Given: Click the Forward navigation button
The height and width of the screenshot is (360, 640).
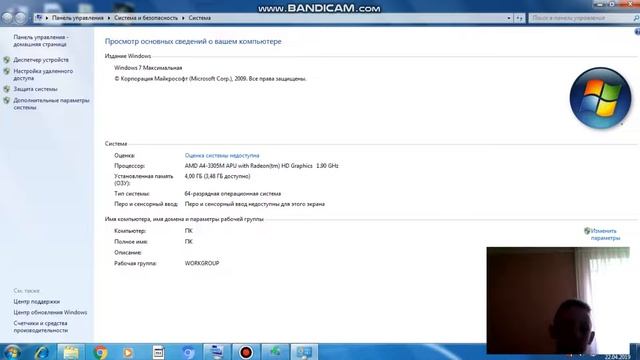Looking at the screenshot, I should pyautogui.click(x=20, y=18).
